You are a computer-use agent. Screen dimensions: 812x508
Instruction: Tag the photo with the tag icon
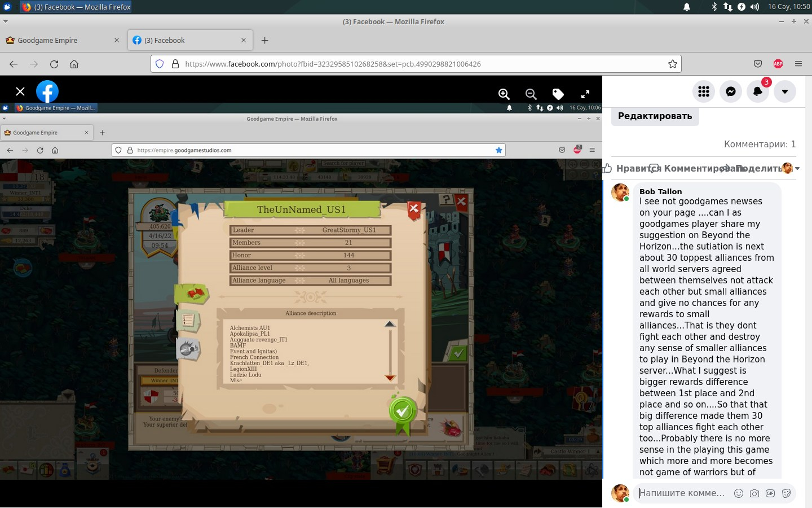click(x=558, y=94)
